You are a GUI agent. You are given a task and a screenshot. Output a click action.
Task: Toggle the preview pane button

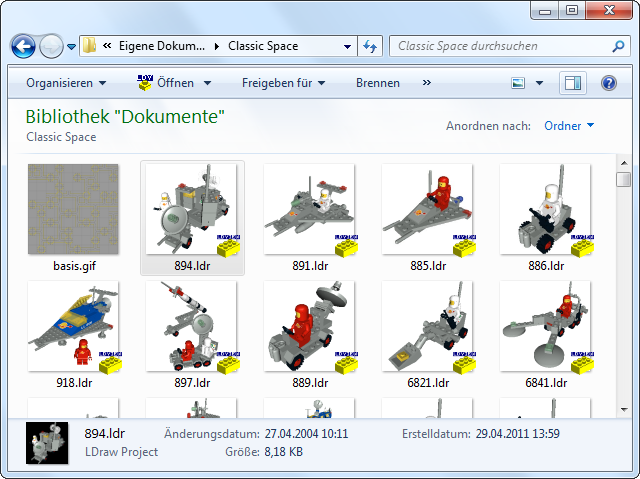click(x=572, y=83)
